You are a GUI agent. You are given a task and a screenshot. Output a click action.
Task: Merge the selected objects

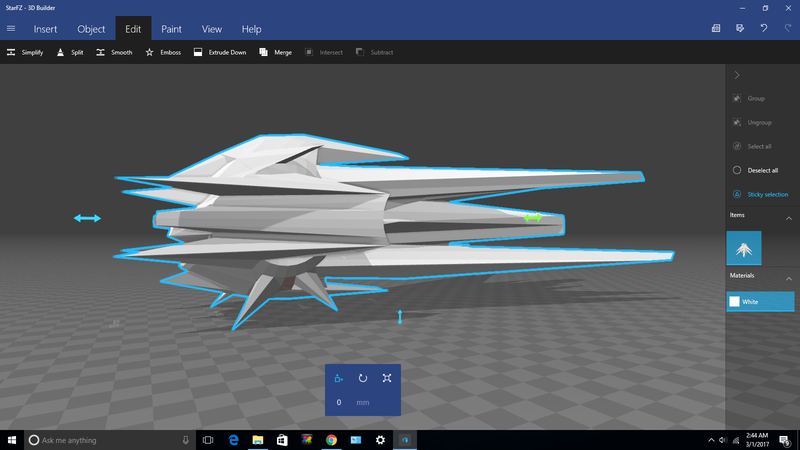point(276,52)
